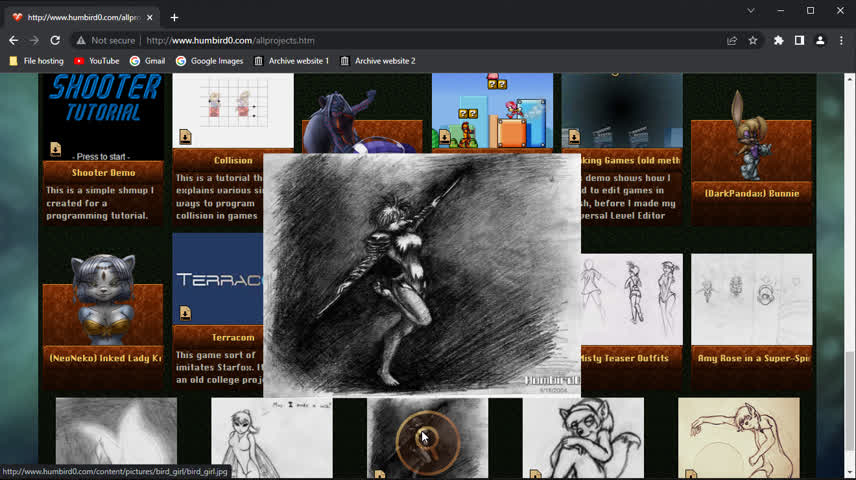Screen dimensions: 856x480
Task: Open the YouTube bookmark
Action: click(96, 61)
